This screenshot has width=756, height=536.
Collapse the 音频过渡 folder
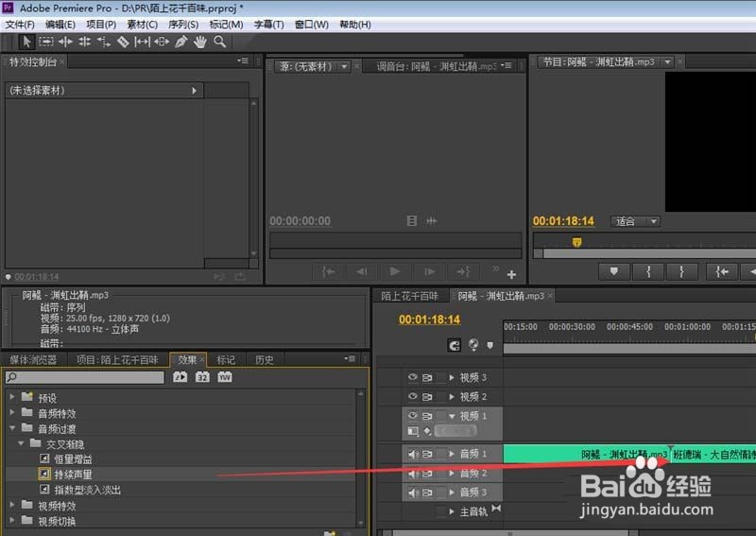tap(12, 428)
